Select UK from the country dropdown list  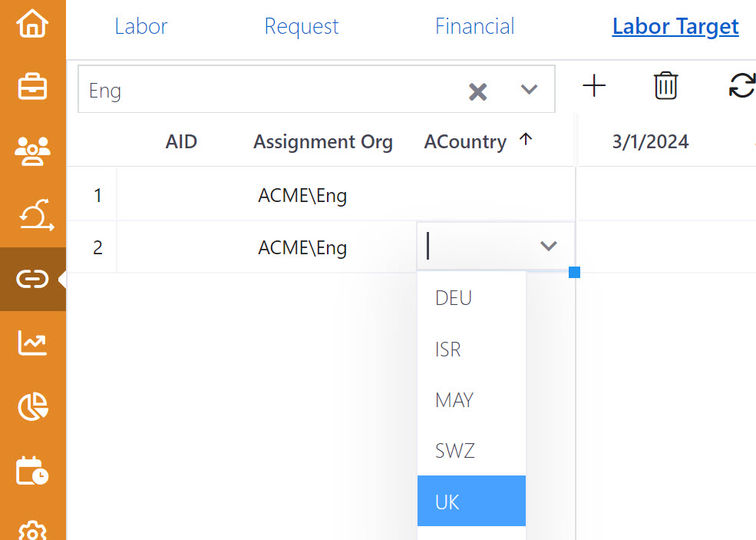471,502
